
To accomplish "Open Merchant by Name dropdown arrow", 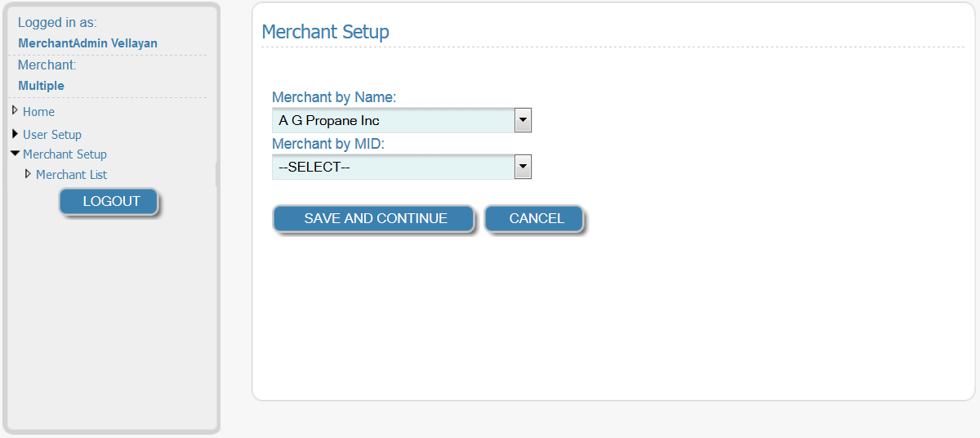I will [523, 121].
